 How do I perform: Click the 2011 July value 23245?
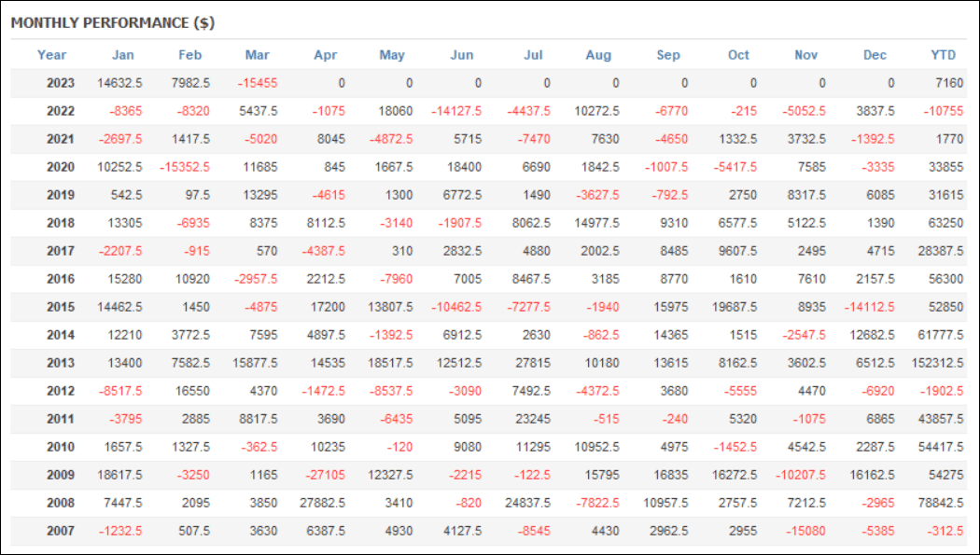point(533,419)
